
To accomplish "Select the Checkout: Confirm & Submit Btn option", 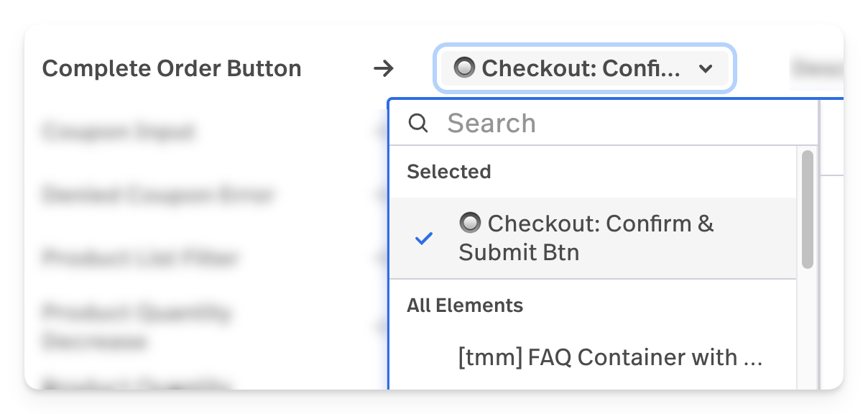I will click(x=586, y=239).
